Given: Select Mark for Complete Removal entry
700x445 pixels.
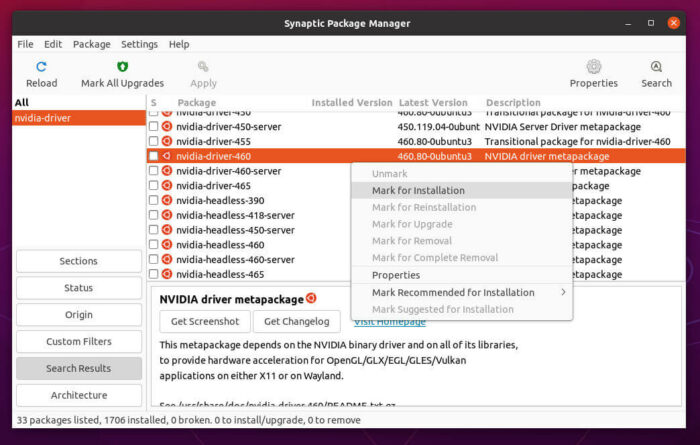Looking at the screenshot, I should pos(462,258).
